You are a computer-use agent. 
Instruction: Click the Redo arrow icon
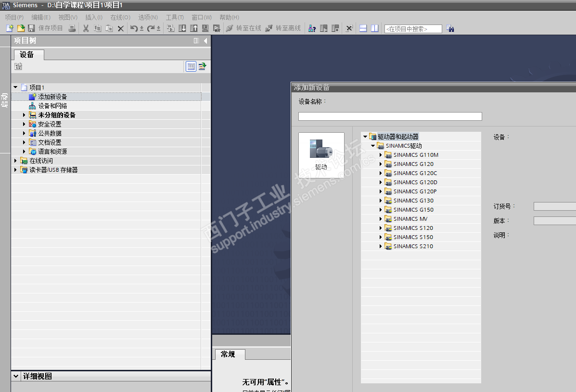coord(151,28)
